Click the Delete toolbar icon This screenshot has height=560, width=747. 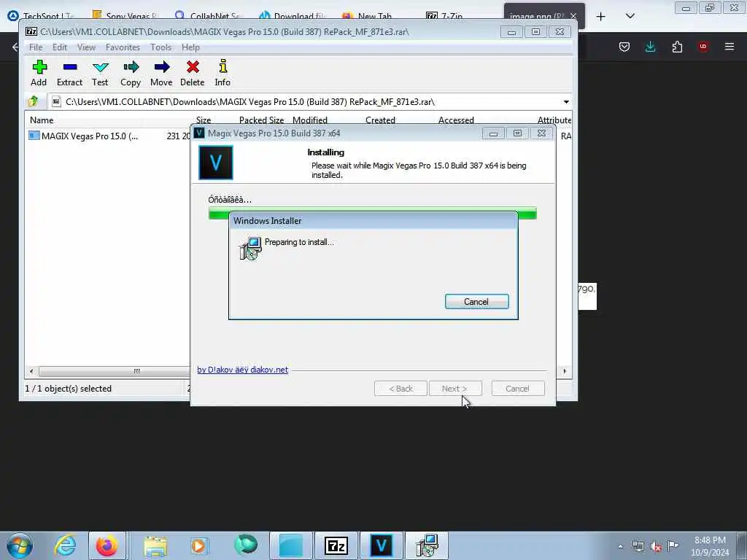193,73
